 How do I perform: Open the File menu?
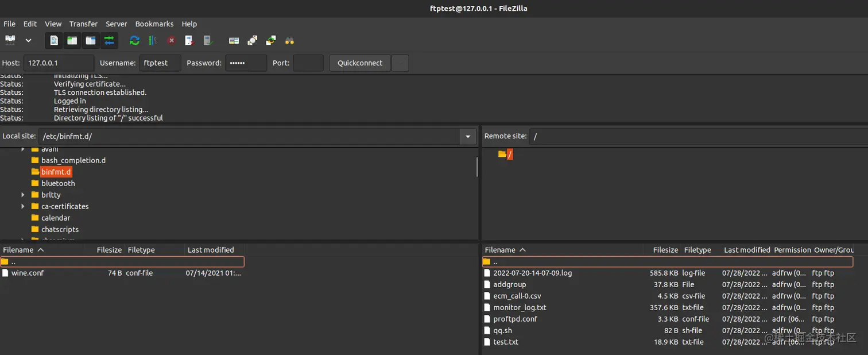pos(9,24)
